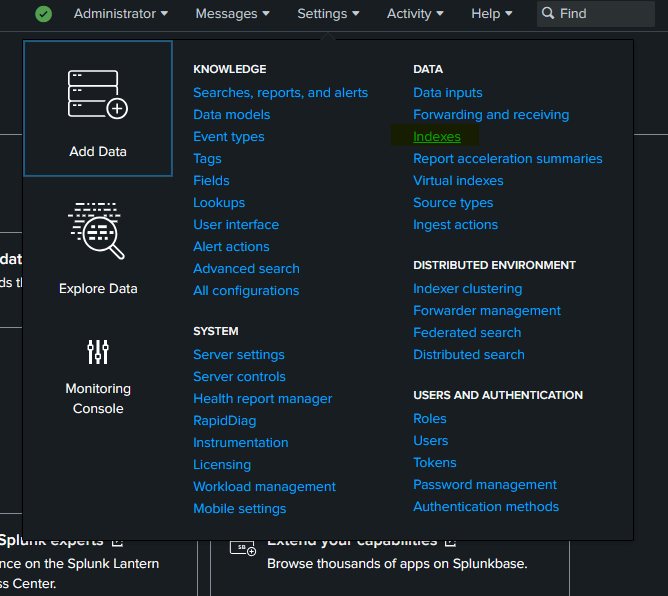Open Data inputs

click(x=448, y=92)
